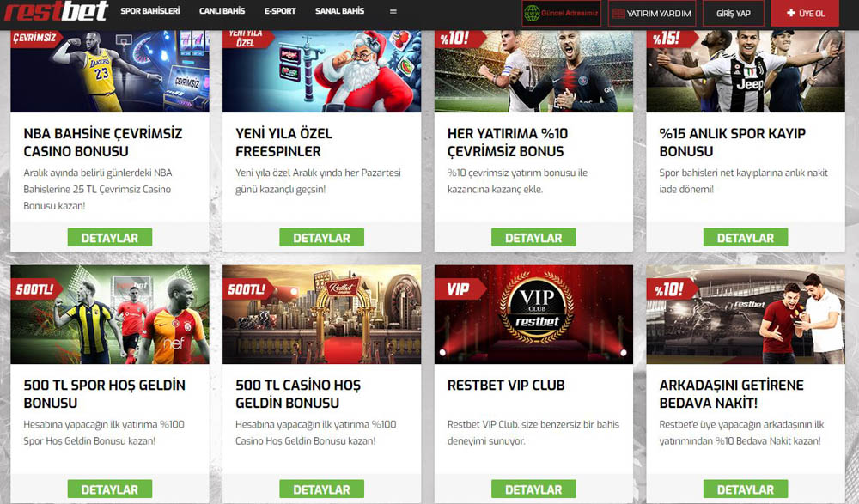Click the Restbet logo

[57, 10]
